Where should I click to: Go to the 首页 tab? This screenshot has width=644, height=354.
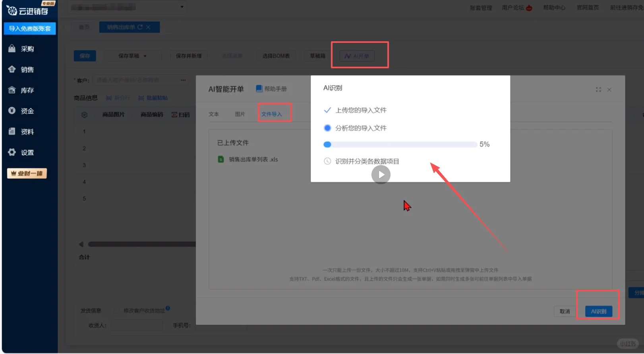pos(84,27)
